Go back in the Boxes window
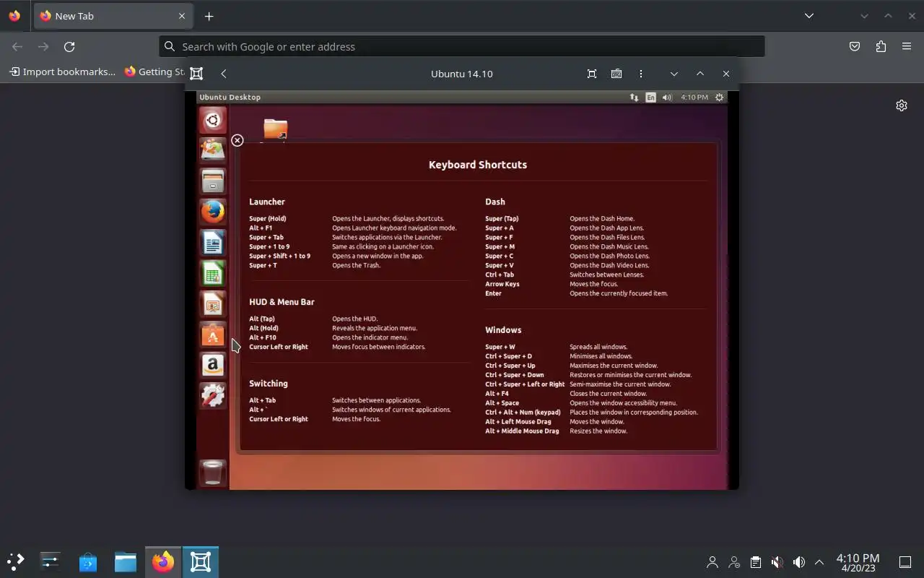This screenshot has height=578, width=924. pos(224,74)
